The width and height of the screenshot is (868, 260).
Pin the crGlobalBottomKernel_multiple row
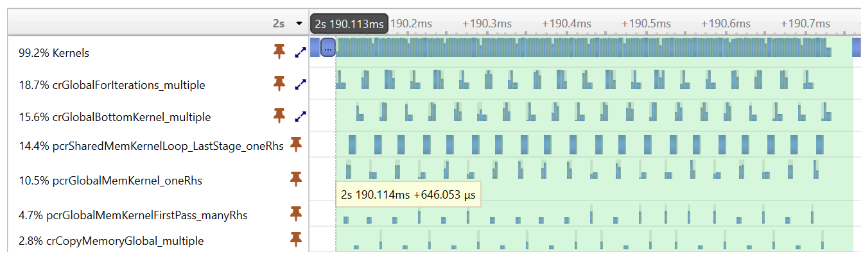point(279,116)
